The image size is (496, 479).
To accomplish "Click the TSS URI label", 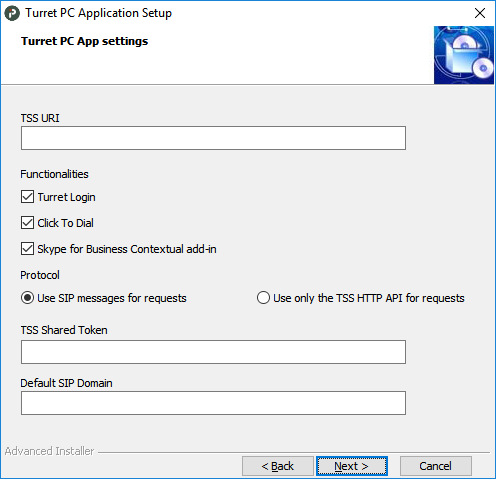I will [x=40, y=118].
